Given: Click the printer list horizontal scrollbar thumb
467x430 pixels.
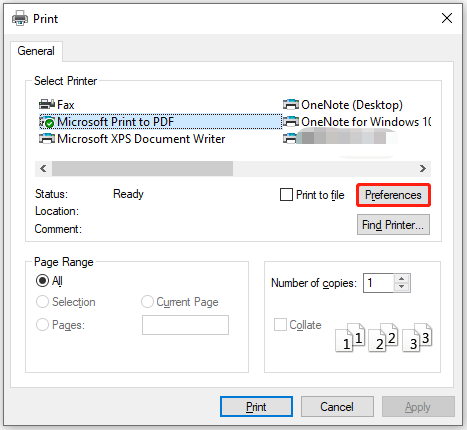Looking at the screenshot, I should coord(142,168).
